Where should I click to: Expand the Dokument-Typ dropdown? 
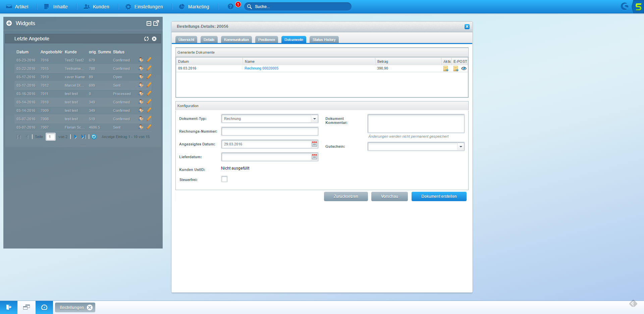click(314, 119)
